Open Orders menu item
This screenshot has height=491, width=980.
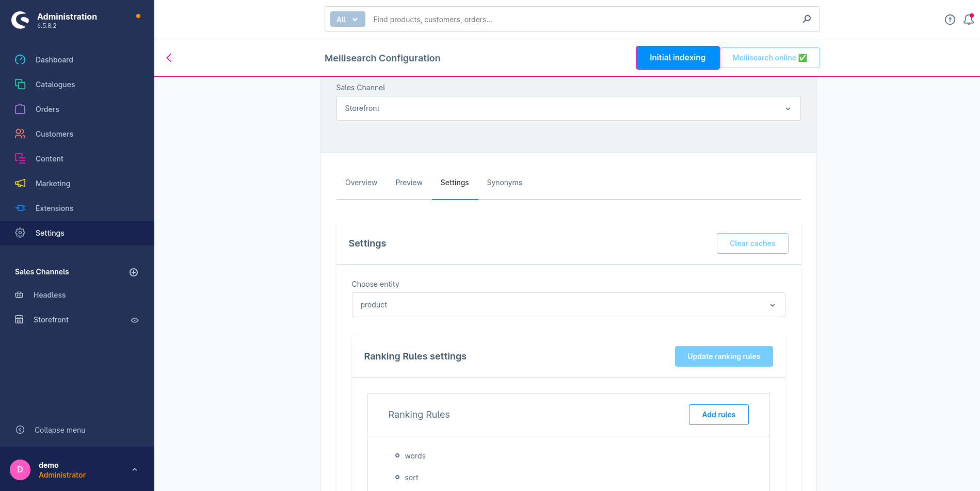tap(47, 109)
